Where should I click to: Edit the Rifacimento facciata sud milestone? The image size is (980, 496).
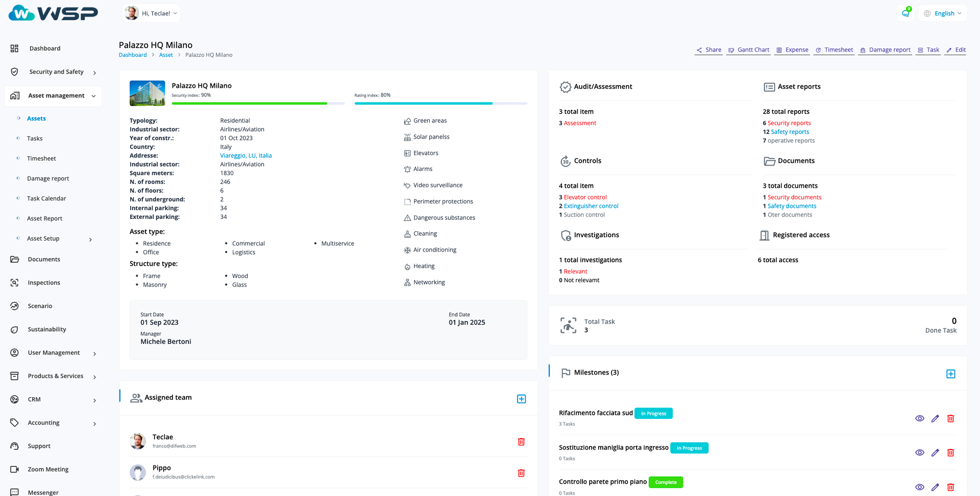935,418
